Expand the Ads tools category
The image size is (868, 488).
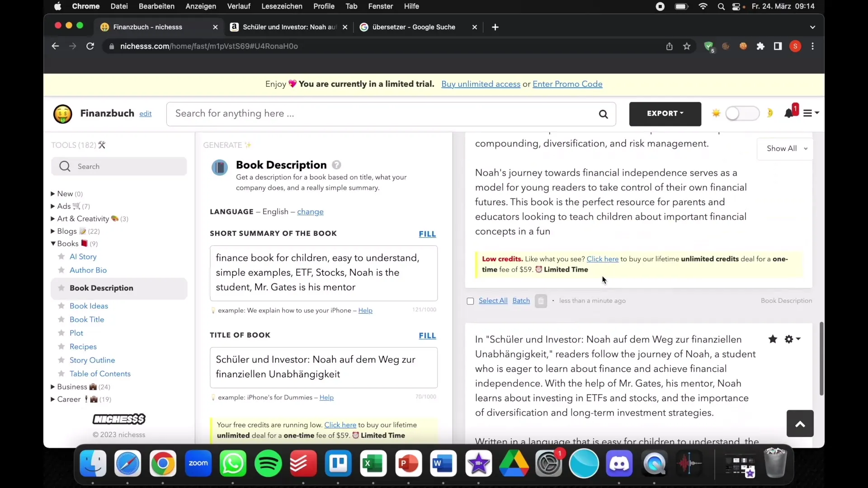pos(53,206)
